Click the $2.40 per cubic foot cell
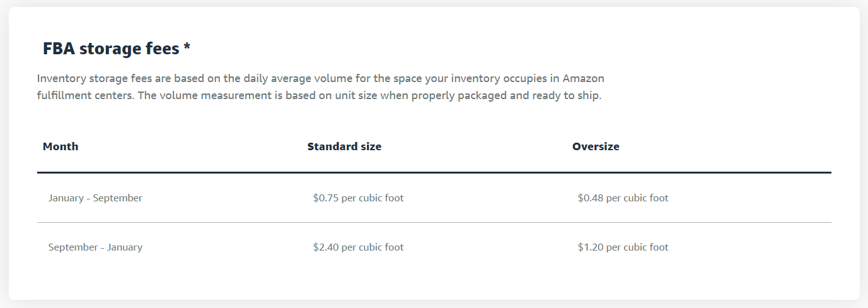Viewport: 868px width, 308px height. (x=358, y=247)
